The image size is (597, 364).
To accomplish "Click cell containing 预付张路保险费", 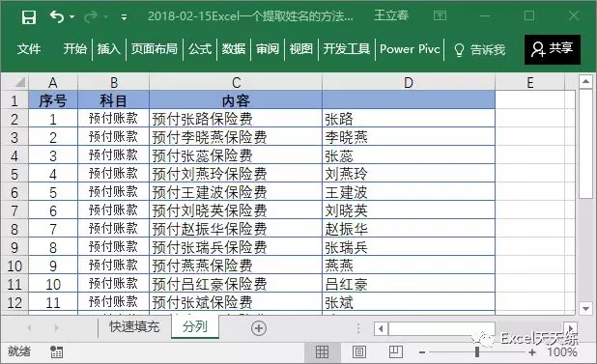I will coord(236,119).
